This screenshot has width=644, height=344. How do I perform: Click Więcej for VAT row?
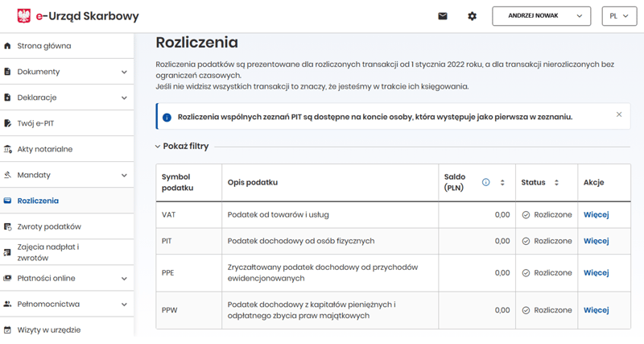click(x=596, y=214)
